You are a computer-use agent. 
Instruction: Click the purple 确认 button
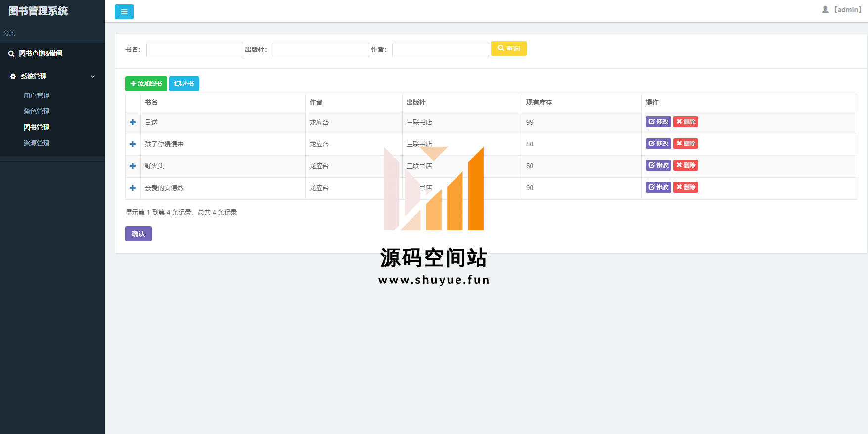138,234
